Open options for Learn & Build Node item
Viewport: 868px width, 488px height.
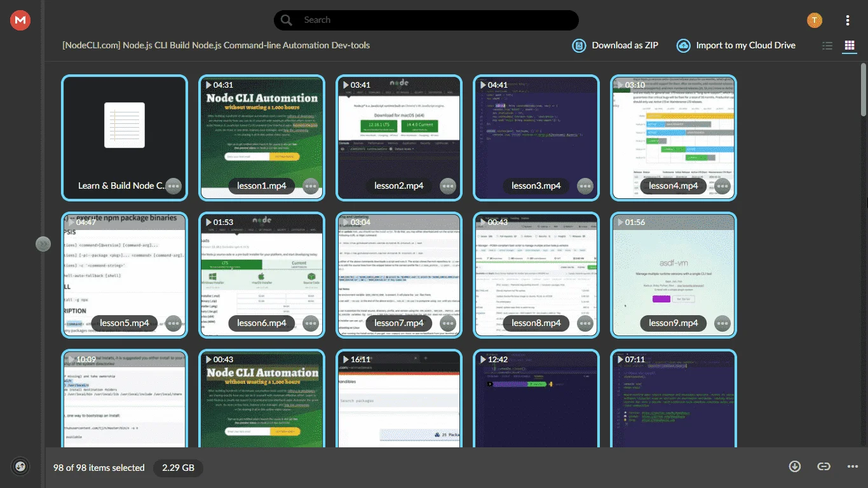173,186
